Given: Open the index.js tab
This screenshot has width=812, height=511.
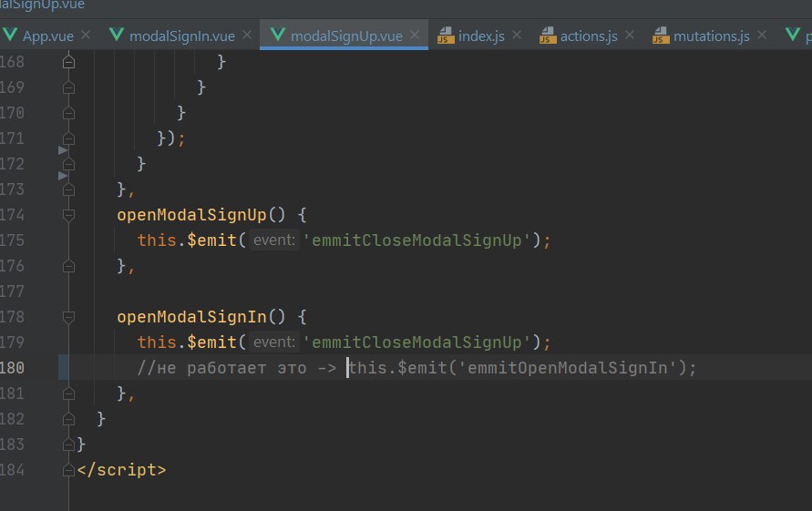Looking at the screenshot, I should pos(481,36).
